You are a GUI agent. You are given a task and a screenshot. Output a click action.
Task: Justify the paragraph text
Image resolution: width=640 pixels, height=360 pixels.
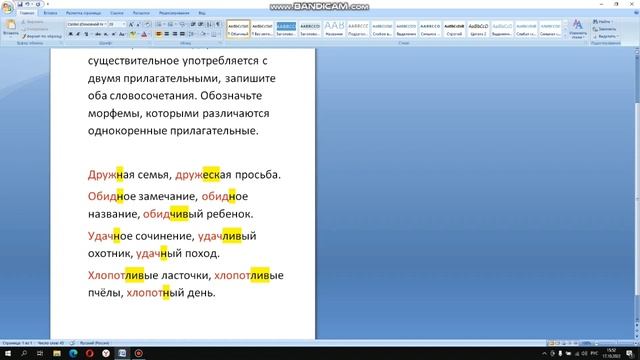(x=182, y=34)
